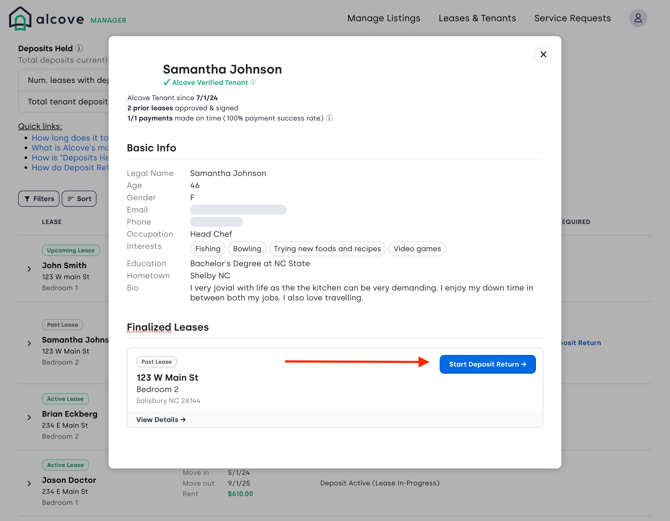Click the green Alcove Verified Tenant checkmark
This screenshot has width=670, height=521.
tap(167, 83)
